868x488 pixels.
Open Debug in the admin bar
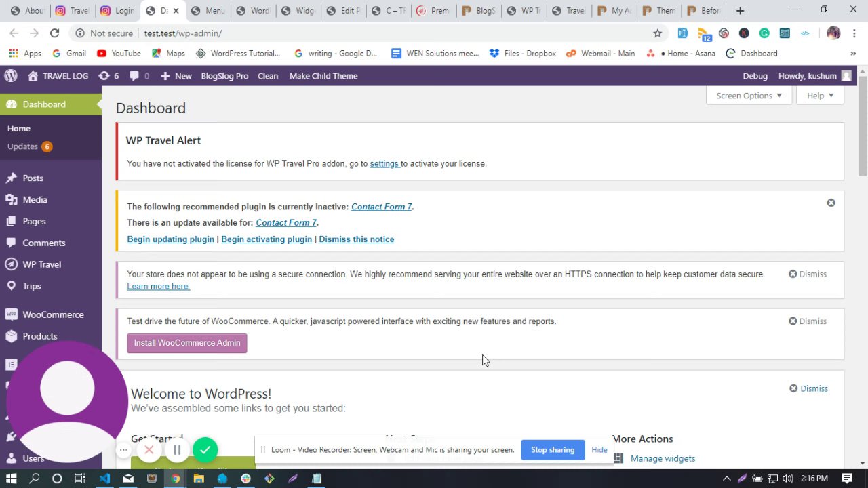pyautogui.click(x=755, y=76)
